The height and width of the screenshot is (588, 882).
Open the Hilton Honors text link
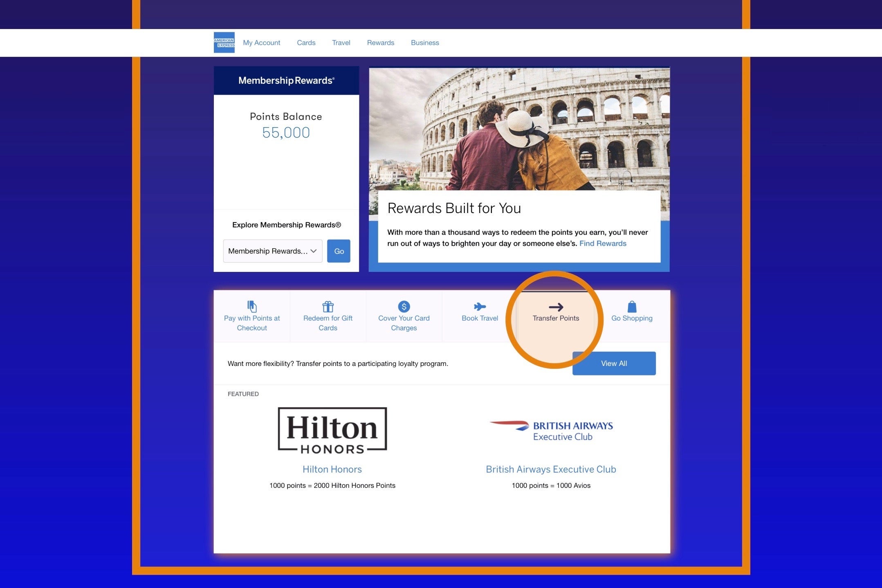click(332, 469)
